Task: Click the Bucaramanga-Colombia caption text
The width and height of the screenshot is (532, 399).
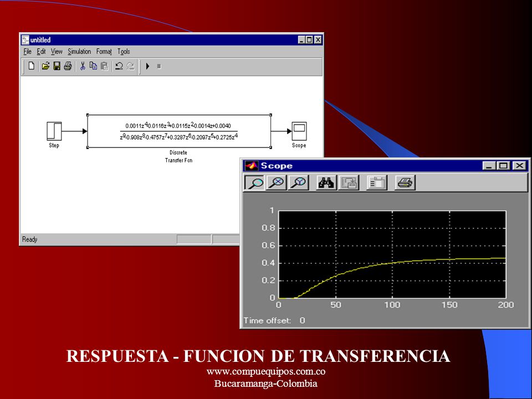Action: point(266,383)
